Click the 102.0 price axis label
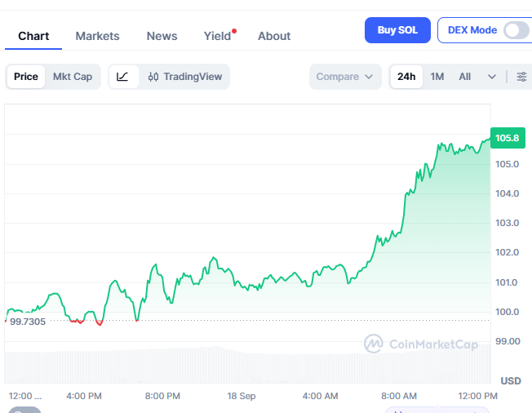This screenshot has height=413, width=532. coord(507,252)
